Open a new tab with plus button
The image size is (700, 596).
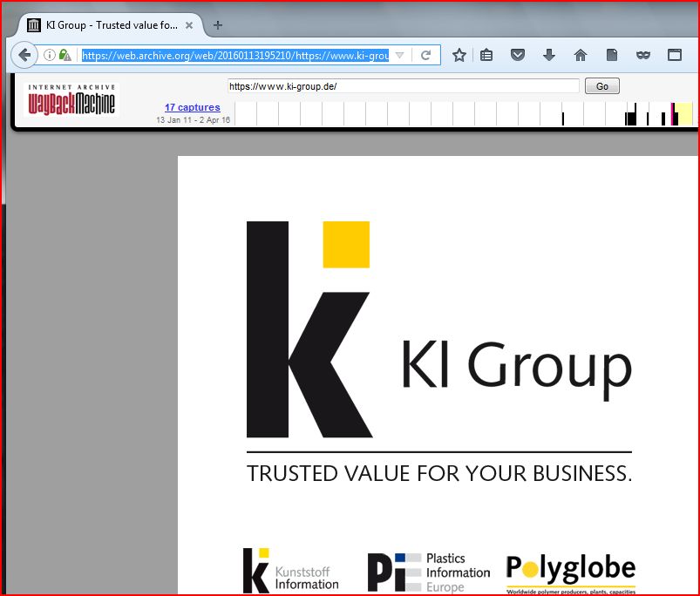pyautogui.click(x=218, y=25)
